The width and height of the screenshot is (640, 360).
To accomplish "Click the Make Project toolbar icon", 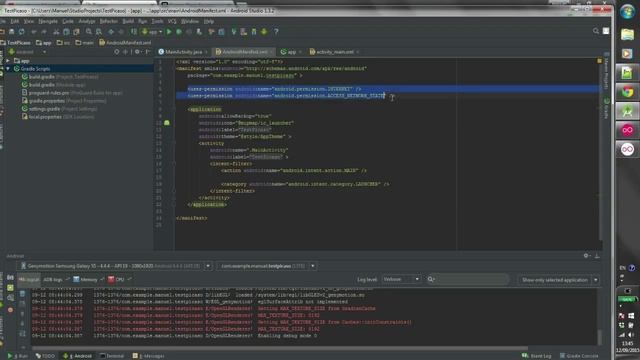I will [134, 31].
